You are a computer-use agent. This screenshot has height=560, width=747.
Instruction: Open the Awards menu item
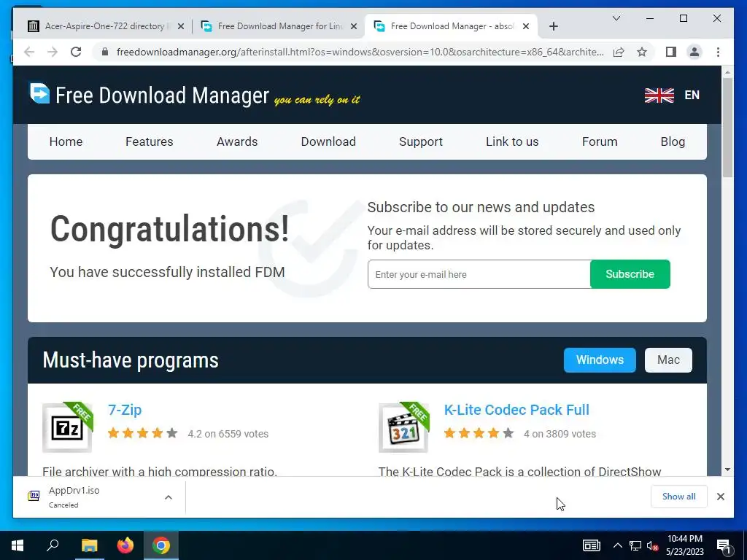tap(237, 141)
